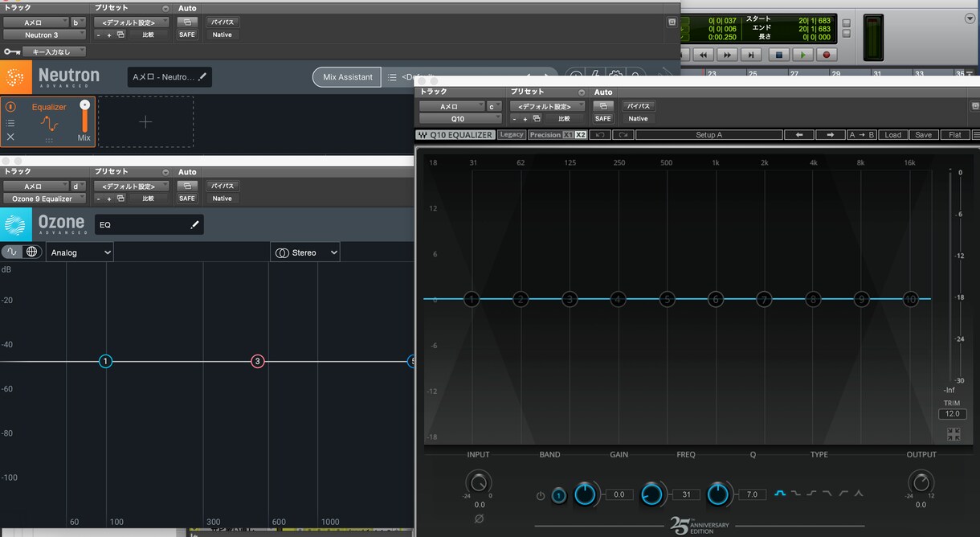The height and width of the screenshot is (537, 980).
Task: Open the Stereo channel mode dropdown in Ozone
Action: [305, 252]
